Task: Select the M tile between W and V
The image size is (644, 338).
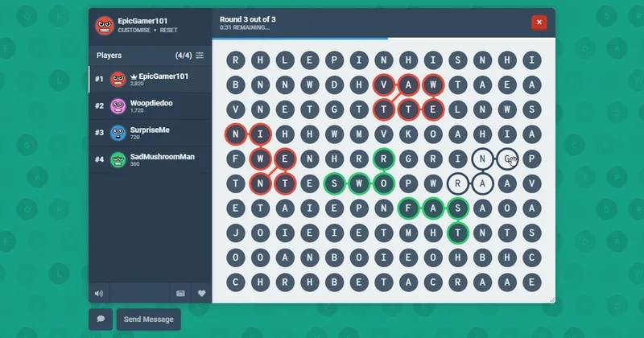Action: 359,134
